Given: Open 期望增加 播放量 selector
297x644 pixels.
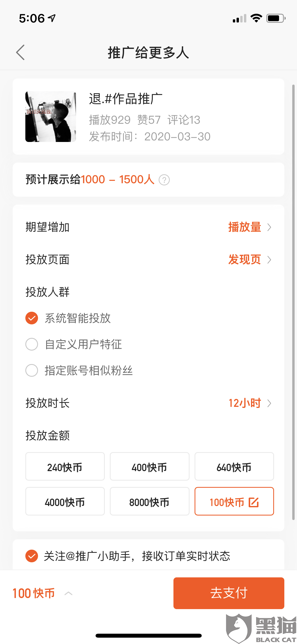Looking at the screenshot, I should pyautogui.click(x=249, y=227).
